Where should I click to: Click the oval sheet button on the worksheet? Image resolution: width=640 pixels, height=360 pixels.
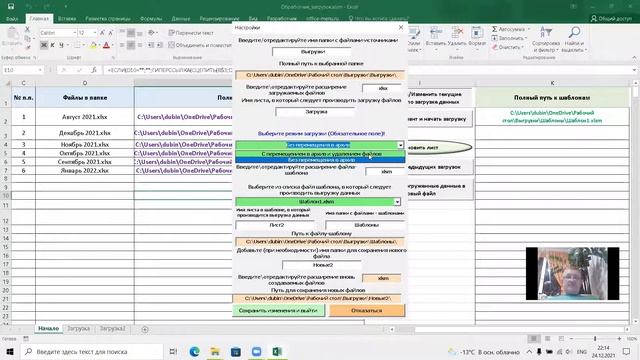[x=439, y=147]
